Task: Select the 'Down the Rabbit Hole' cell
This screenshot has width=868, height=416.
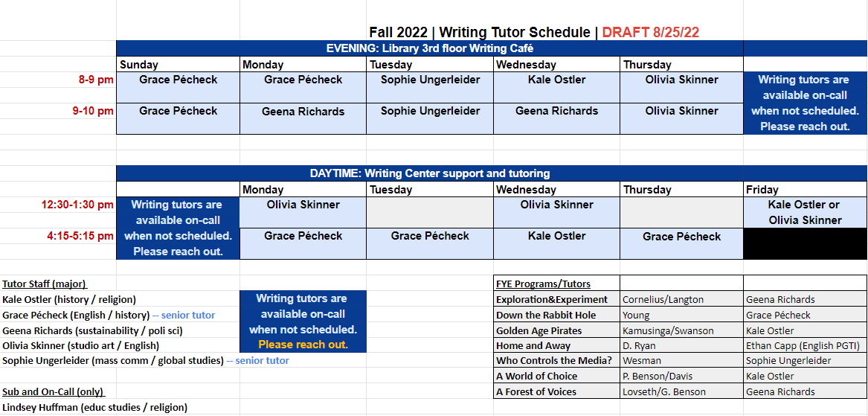Action: click(x=546, y=315)
